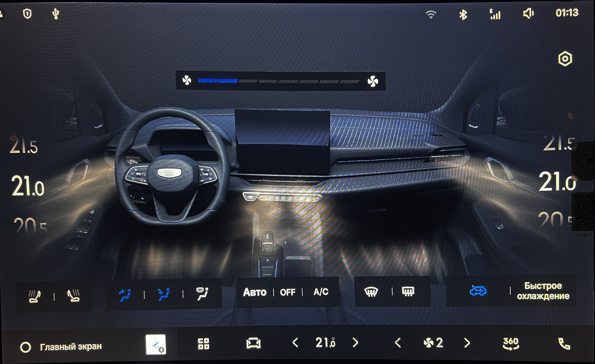Open the 360 camera view

(510, 343)
